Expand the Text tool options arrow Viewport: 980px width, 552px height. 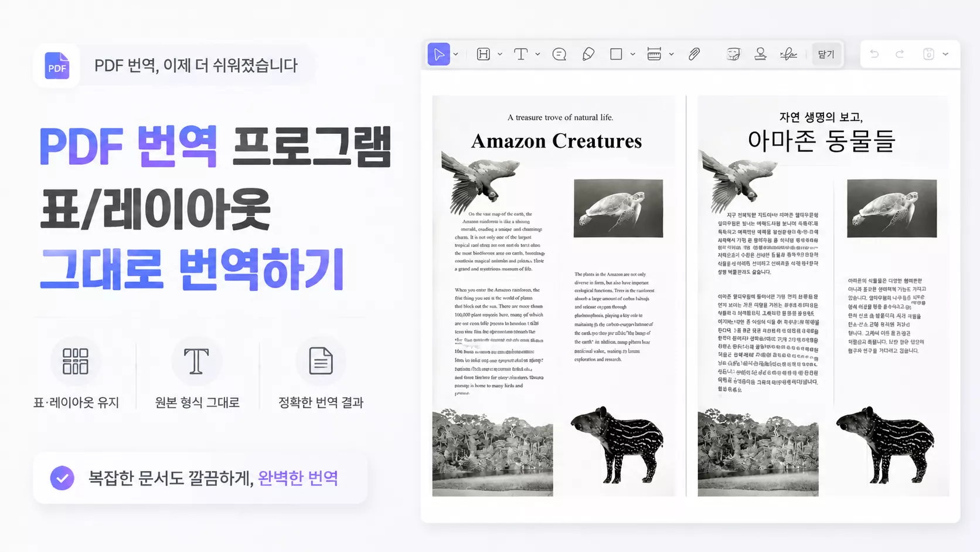tap(537, 55)
